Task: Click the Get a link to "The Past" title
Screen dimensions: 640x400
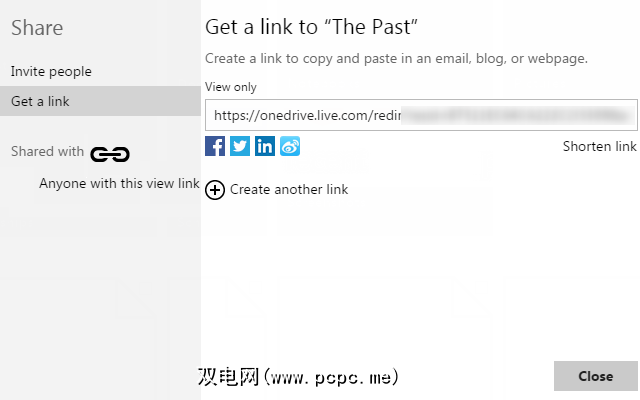Action: pyautogui.click(x=311, y=28)
